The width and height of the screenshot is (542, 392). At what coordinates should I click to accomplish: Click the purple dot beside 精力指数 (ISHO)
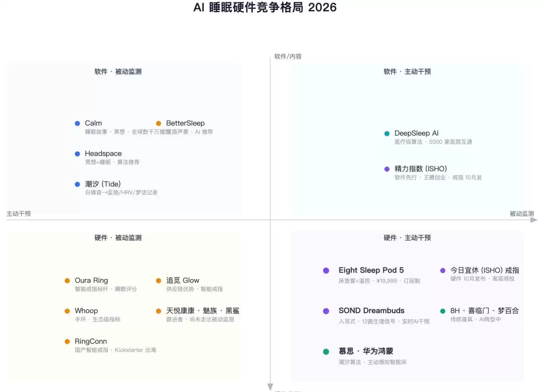click(387, 169)
